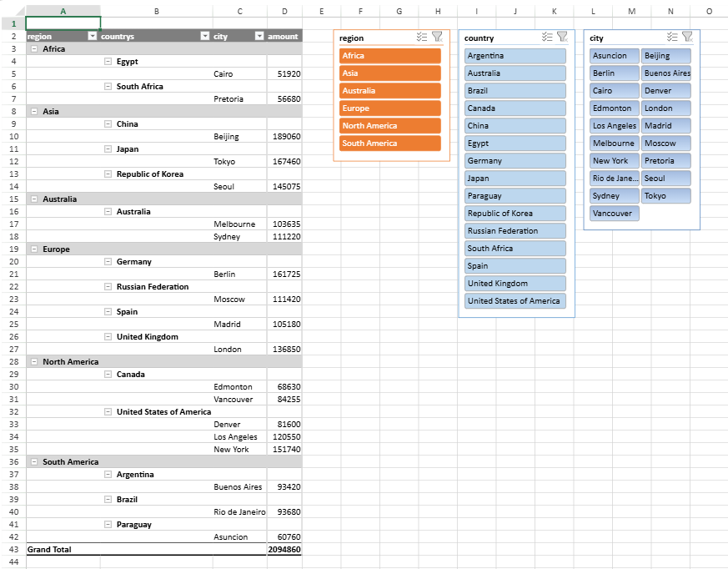Collapse the Russian Federation row
Viewport: 728px width, 569px height.
click(x=108, y=287)
